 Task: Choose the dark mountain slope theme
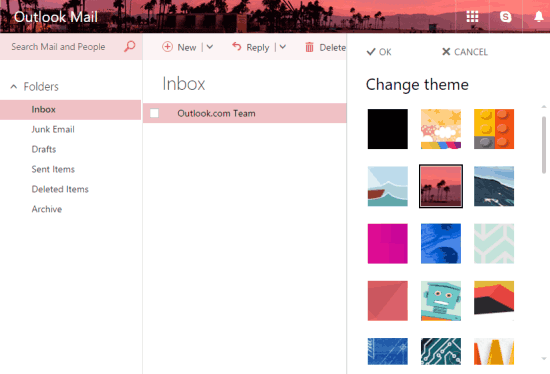tap(494, 186)
